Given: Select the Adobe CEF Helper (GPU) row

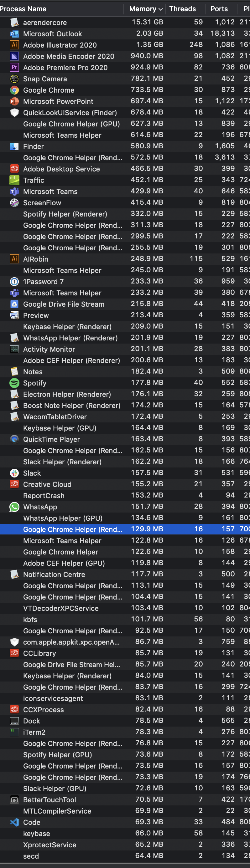Looking at the screenshot, I should [125, 563].
